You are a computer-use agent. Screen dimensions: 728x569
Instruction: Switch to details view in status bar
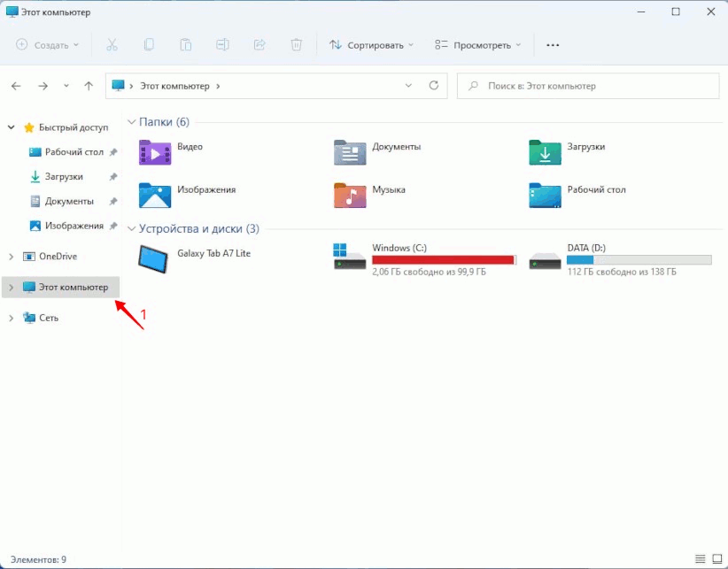(x=701, y=558)
